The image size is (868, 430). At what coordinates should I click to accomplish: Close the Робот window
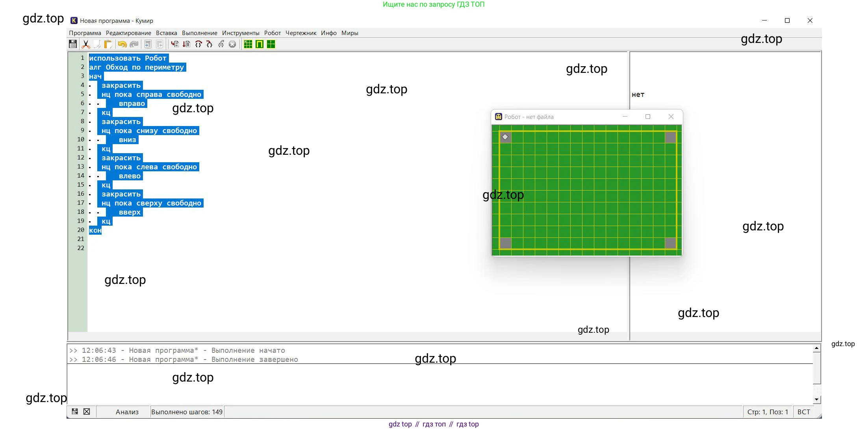click(x=671, y=117)
